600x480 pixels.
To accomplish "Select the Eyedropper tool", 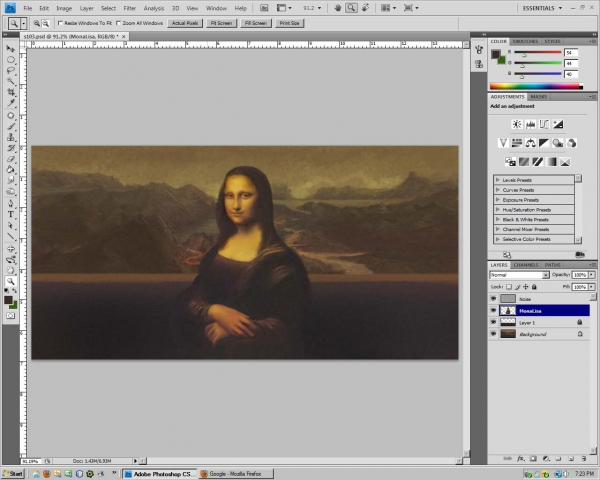I will 10,103.
